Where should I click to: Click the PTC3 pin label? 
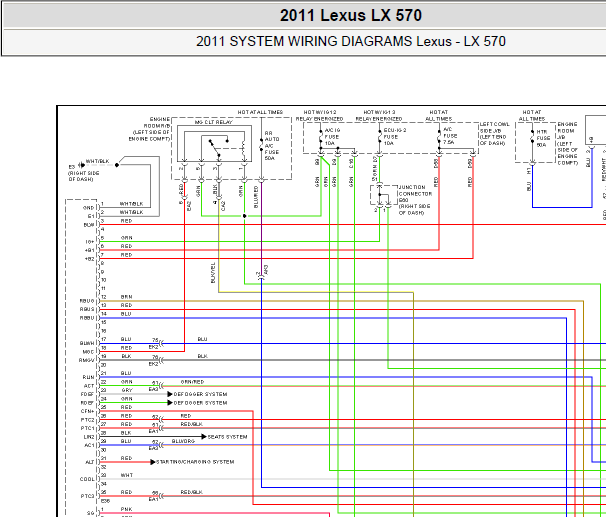88,496
